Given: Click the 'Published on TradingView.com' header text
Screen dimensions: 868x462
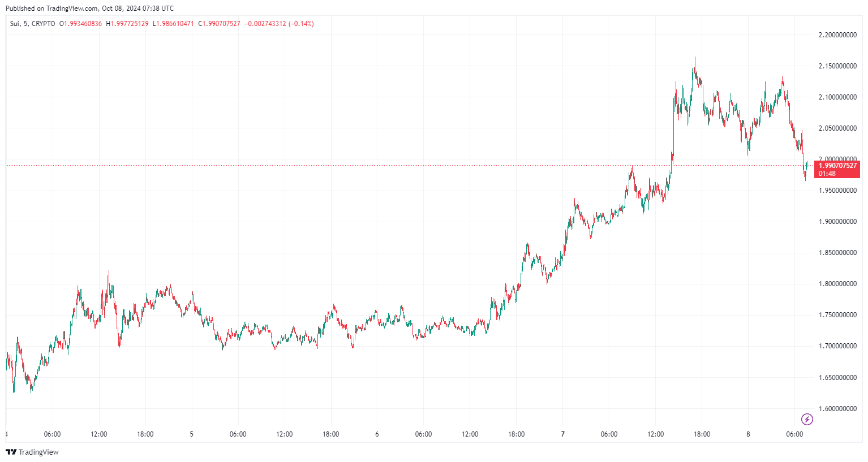Looking at the screenshot, I should (89, 8).
